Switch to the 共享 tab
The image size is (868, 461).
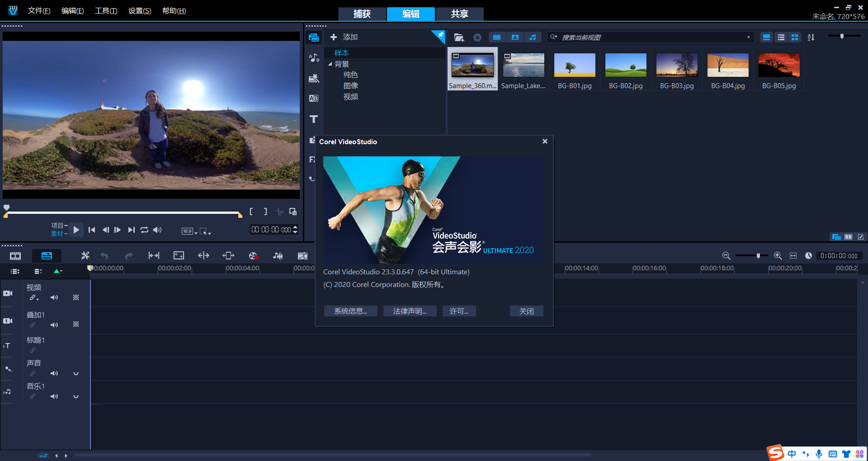point(459,14)
